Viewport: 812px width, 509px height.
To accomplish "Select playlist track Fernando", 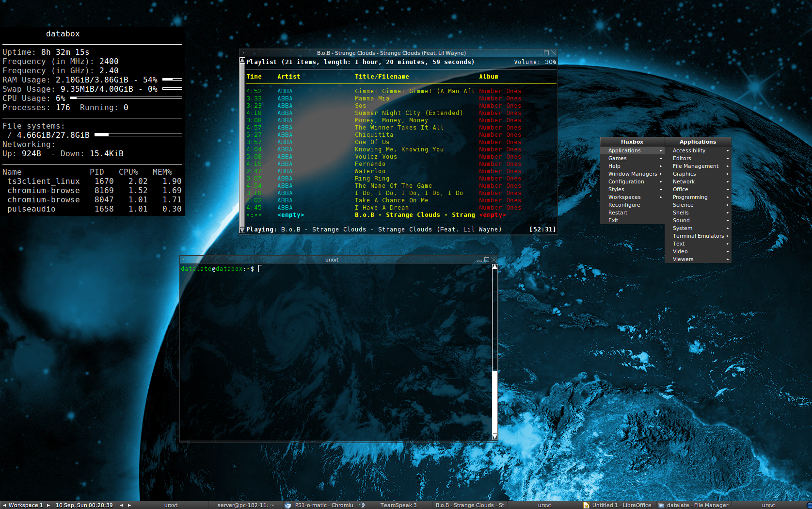I will tap(401, 164).
